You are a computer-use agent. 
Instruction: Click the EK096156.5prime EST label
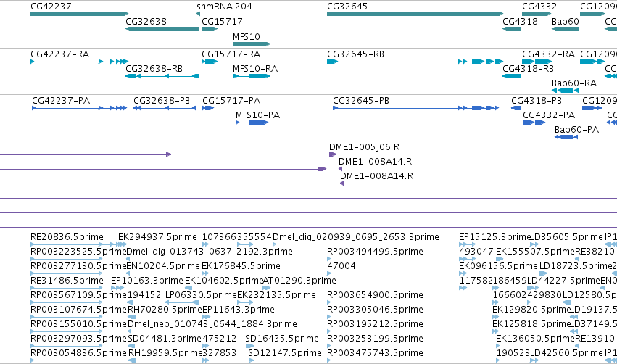[x=498, y=266]
